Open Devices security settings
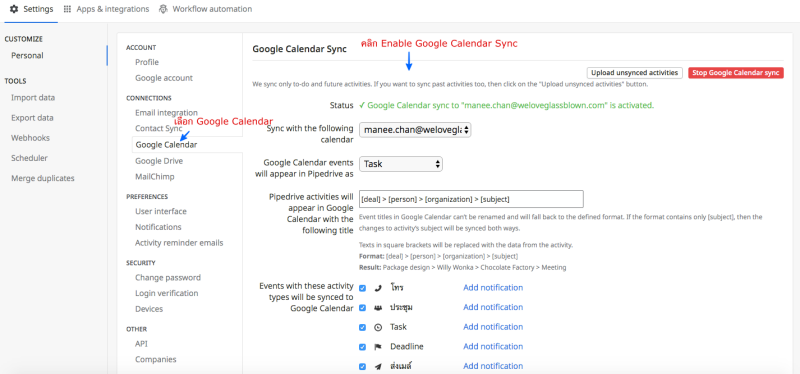This screenshot has width=800, height=374. (149, 309)
